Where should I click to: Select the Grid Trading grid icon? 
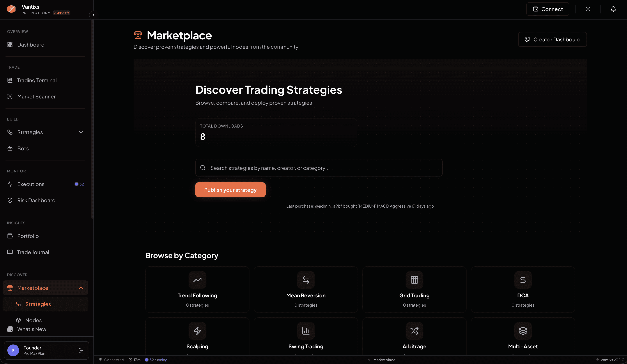pyautogui.click(x=414, y=280)
